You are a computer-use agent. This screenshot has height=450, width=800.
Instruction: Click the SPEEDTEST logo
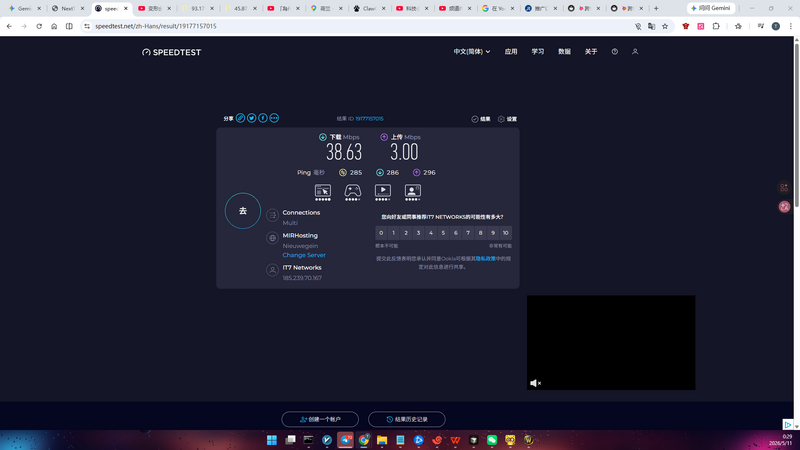click(171, 52)
